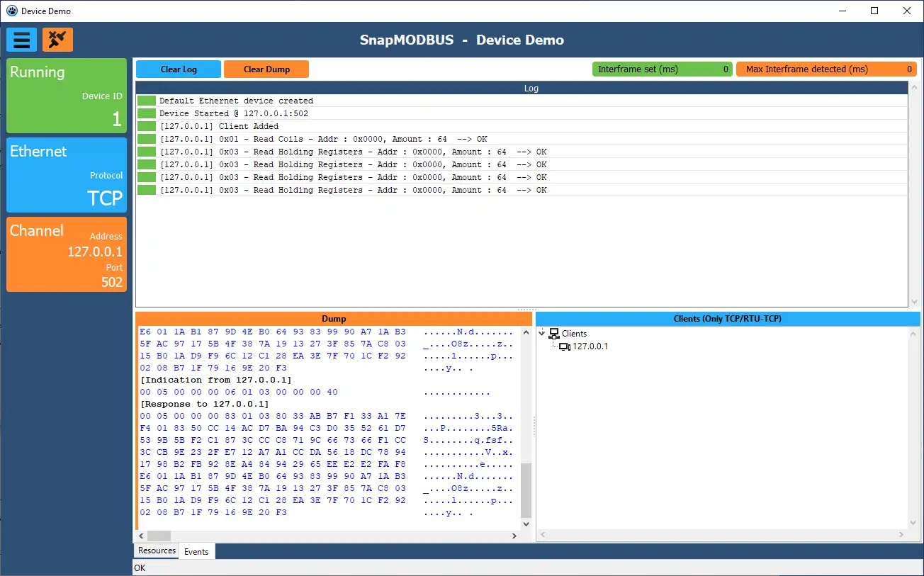Click the green marker of 'Default Ethernet device created'
924x576 pixels.
tap(147, 101)
